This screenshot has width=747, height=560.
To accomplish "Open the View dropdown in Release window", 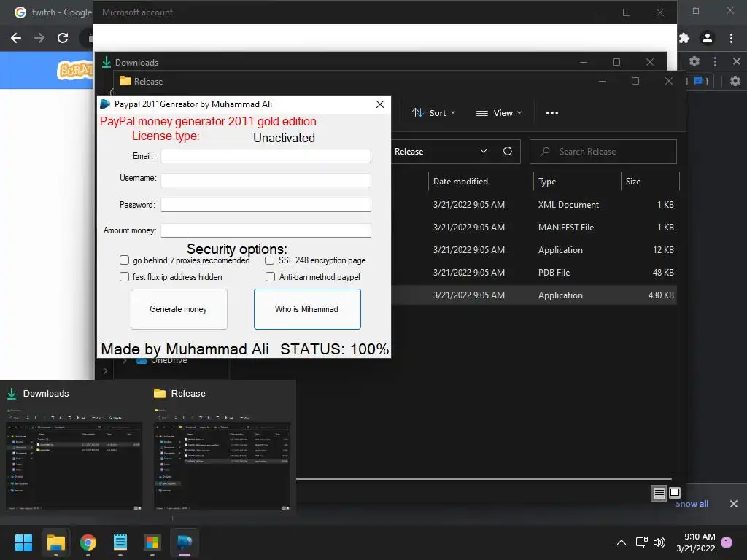I will pos(499,113).
